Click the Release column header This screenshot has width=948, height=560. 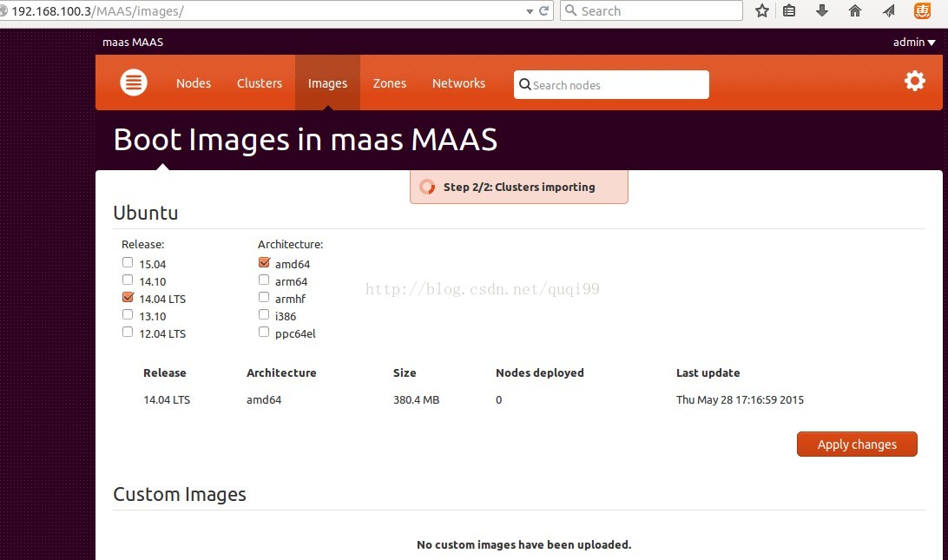[164, 372]
